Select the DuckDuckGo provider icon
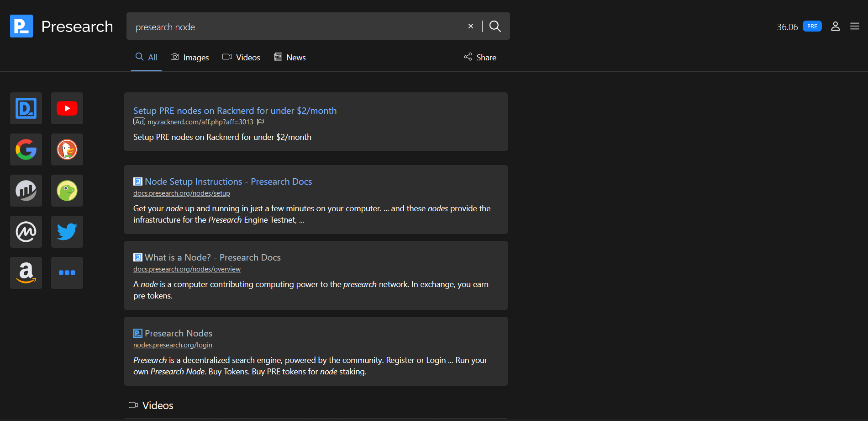868x421 pixels. click(67, 149)
